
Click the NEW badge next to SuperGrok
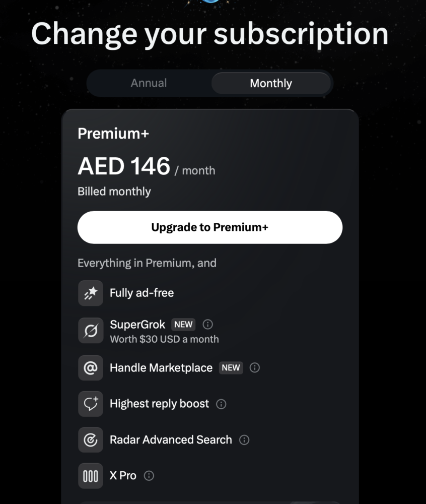(183, 325)
